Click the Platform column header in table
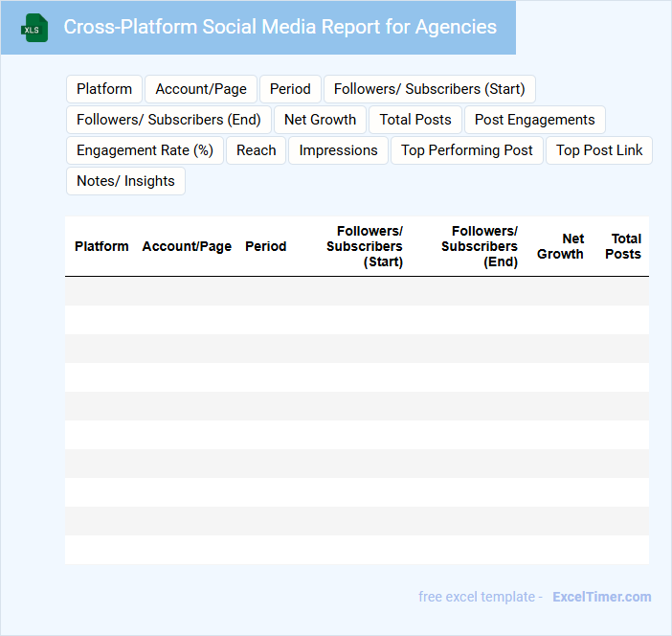The width and height of the screenshot is (672, 636). tap(101, 246)
